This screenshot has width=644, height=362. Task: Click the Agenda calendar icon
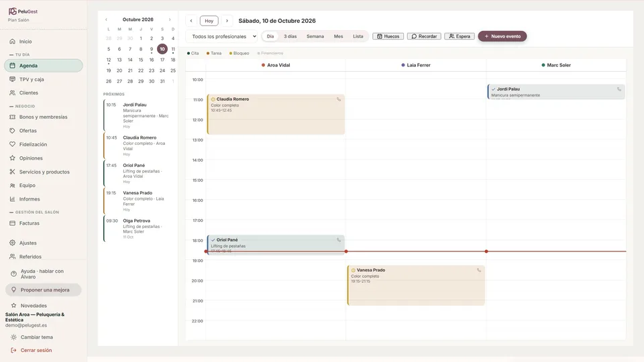12,66
